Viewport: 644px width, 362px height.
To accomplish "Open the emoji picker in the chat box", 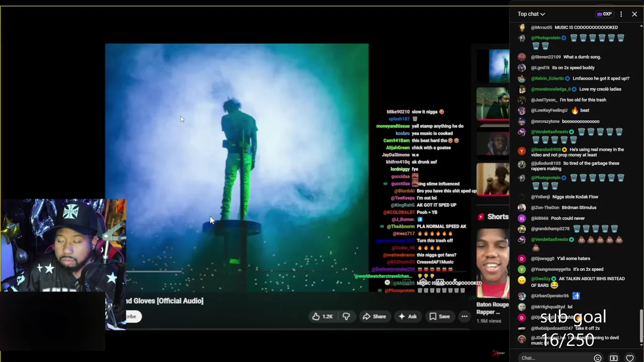I will (598, 358).
